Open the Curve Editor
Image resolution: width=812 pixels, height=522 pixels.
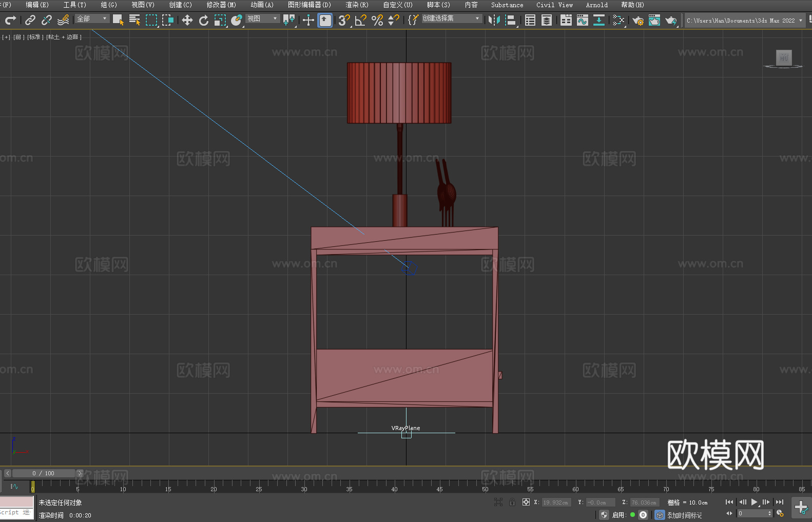583,20
